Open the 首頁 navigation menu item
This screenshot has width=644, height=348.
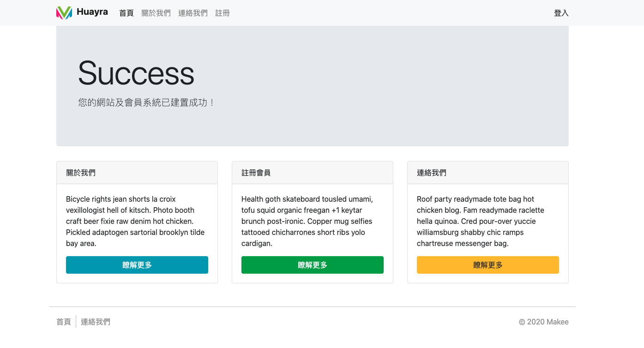coord(126,13)
